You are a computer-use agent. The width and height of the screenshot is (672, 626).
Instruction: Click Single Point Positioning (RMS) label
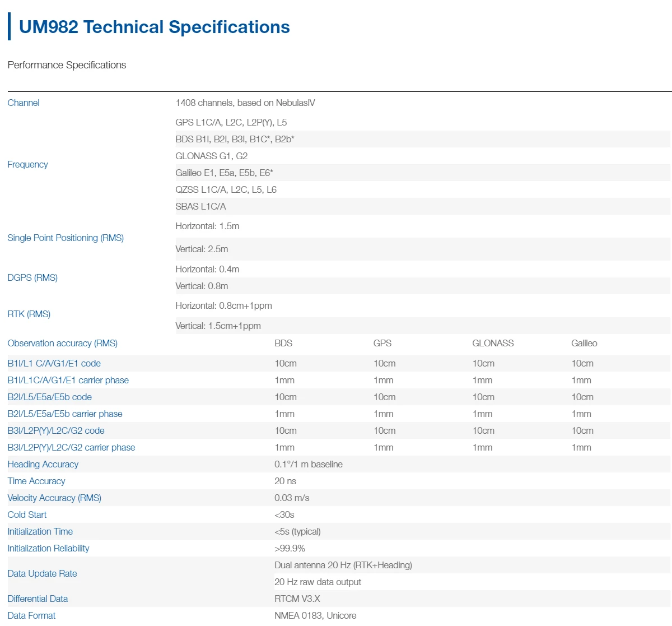[x=66, y=238]
